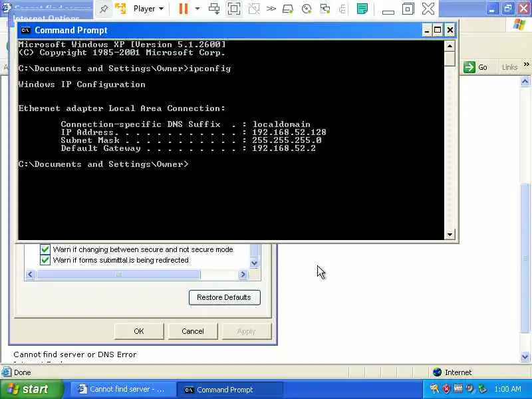Expand the power options arrow beside pause

pos(197,9)
